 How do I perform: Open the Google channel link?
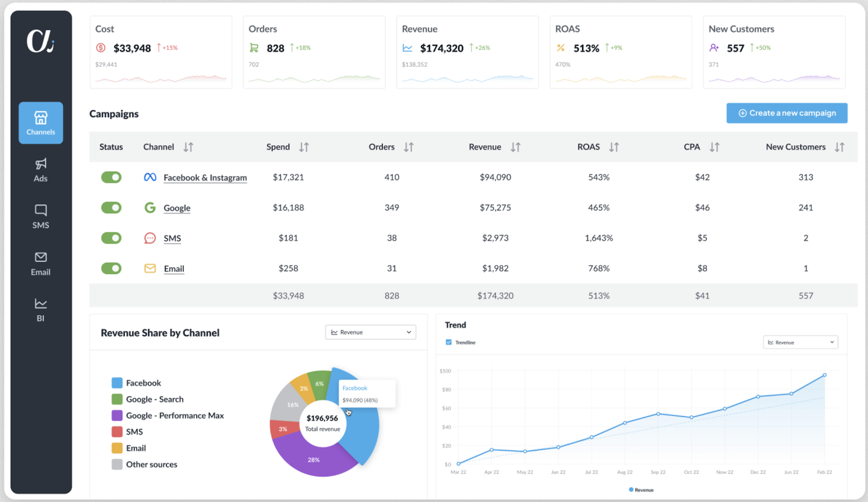point(177,208)
